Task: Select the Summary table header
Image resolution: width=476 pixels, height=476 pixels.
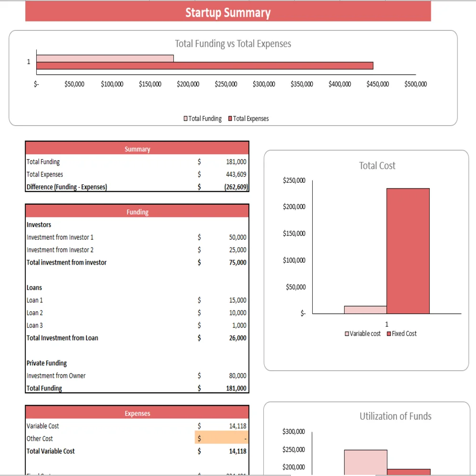Action: coord(137,149)
